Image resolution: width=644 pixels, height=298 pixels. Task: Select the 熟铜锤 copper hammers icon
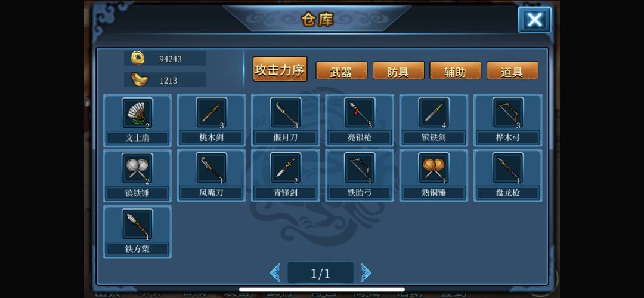pos(434,168)
